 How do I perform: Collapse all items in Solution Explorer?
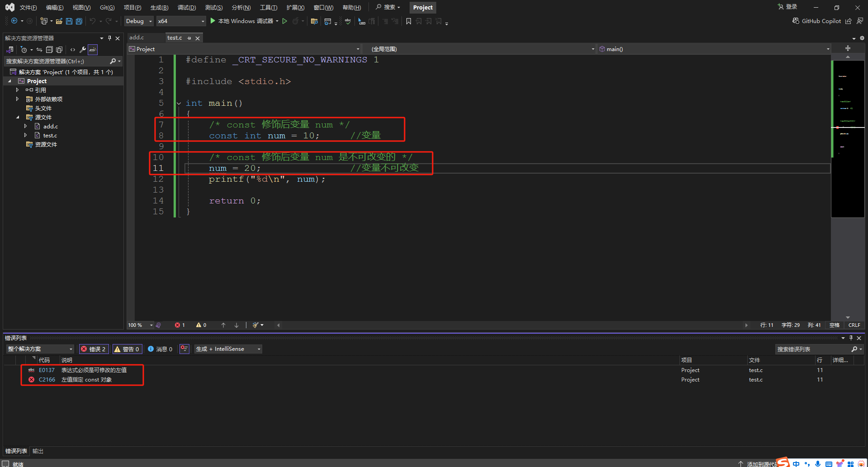(49, 50)
